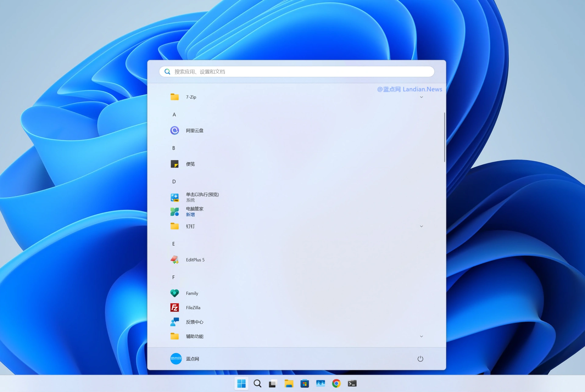Select the letter E section header
Viewport: 585px width, 392px height.
point(173,243)
